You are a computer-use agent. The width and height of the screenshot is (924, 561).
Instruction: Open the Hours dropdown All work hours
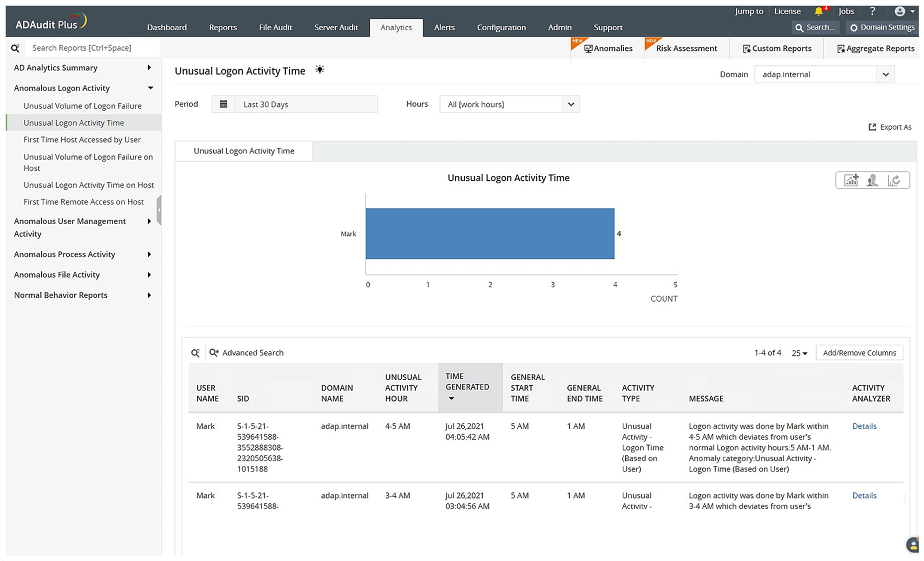(509, 104)
